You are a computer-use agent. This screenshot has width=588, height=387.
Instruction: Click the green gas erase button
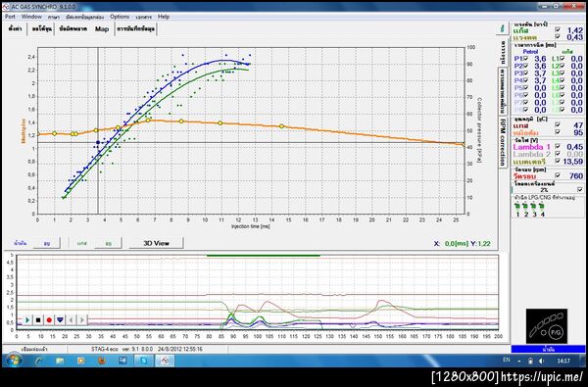109,243
